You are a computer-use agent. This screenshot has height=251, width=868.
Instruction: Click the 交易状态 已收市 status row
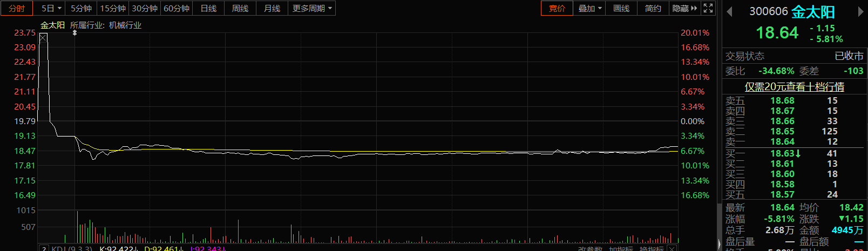(x=795, y=56)
